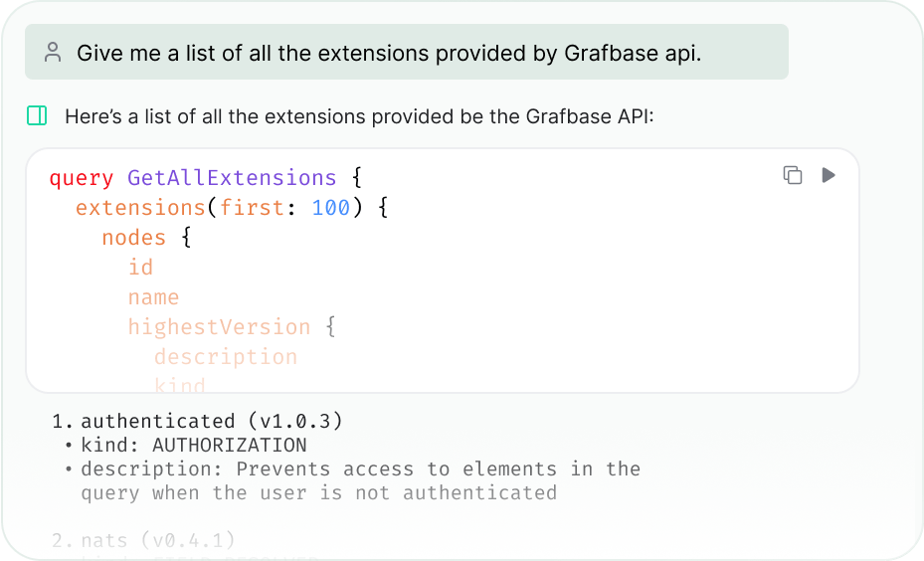
Task: Click the 'name' field in the query
Action: [153, 297]
